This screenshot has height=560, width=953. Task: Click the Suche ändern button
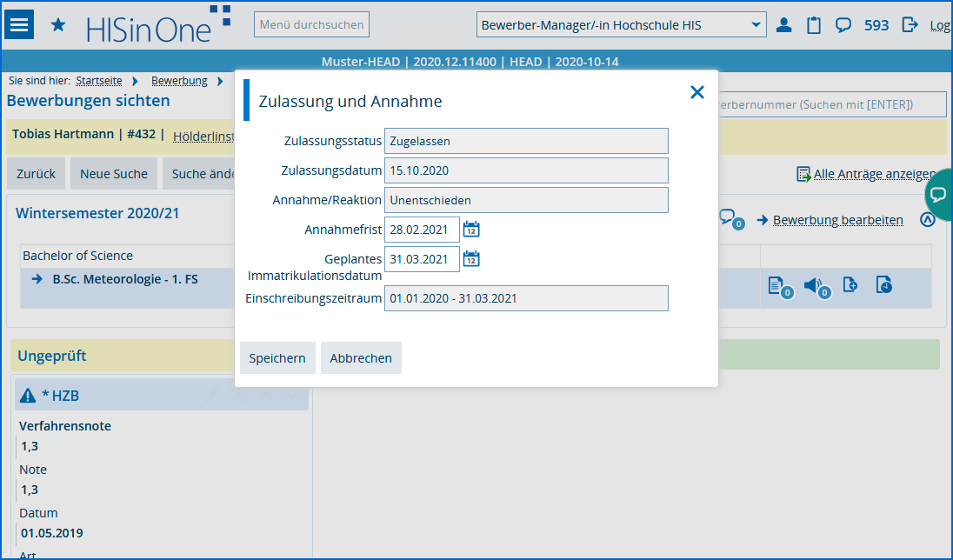pos(199,174)
